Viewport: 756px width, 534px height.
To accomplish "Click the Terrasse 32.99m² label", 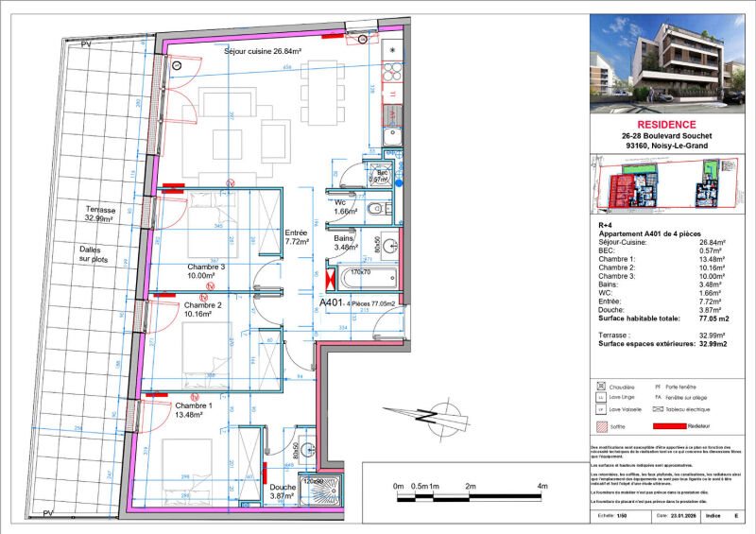I will (x=100, y=214).
